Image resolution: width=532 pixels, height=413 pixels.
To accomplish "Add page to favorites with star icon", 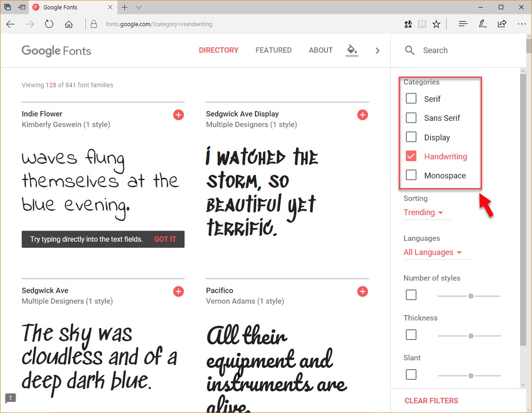I will tap(436, 24).
